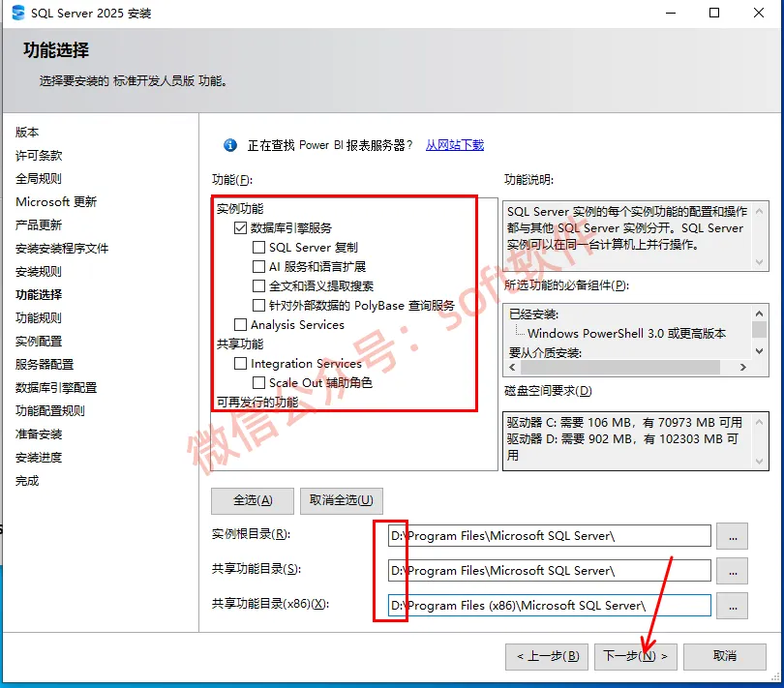Screen dimensions: 784x688
Task: Click the 实例配置 sidebar step
Action: [39, 342]
